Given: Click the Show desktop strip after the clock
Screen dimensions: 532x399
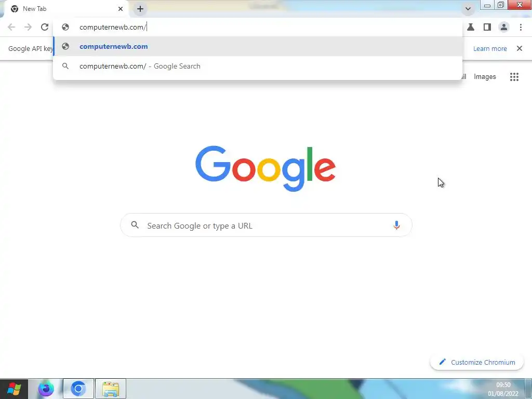Looking at the screenshot, I should coord(528,389).
